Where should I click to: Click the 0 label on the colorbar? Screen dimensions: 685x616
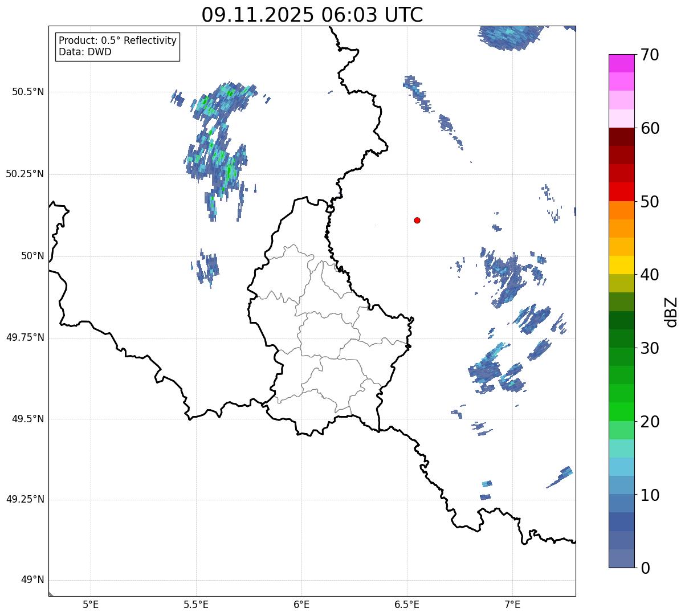645,568
